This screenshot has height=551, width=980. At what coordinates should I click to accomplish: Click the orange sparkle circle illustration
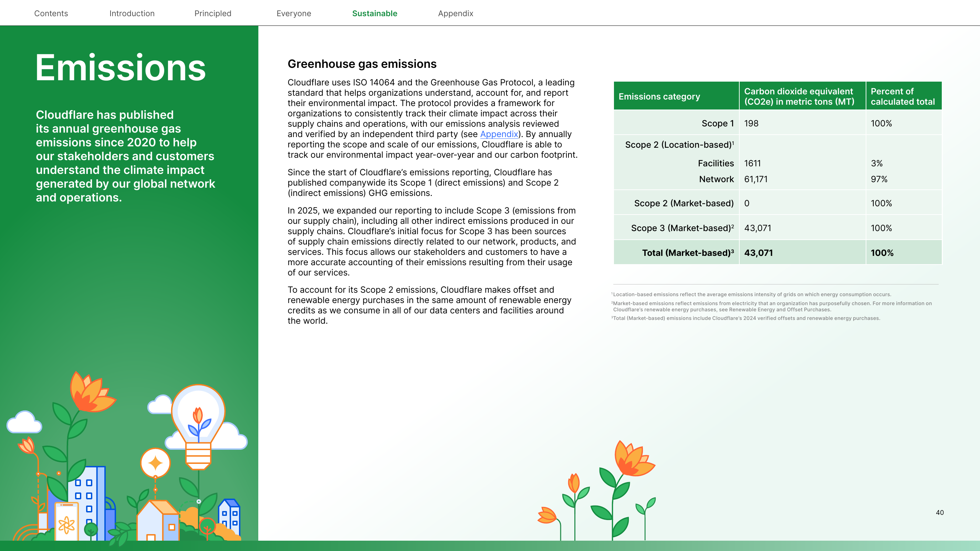[155, 463]
